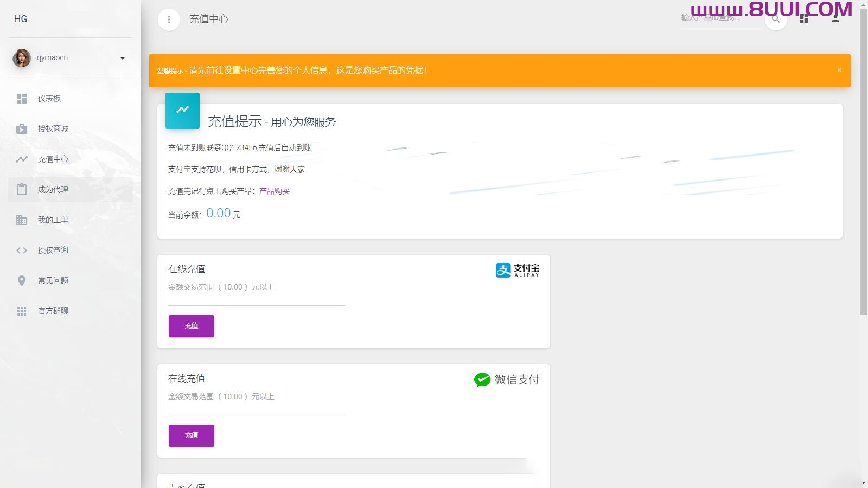Click the 授权查询 code brackets icon
Viewport: 868px width, 488px height.
pos(22,250)
